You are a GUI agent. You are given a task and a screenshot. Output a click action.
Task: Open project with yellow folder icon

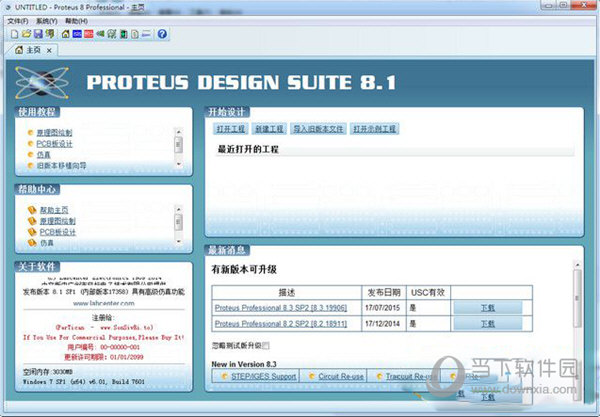(x=26, y=34)
